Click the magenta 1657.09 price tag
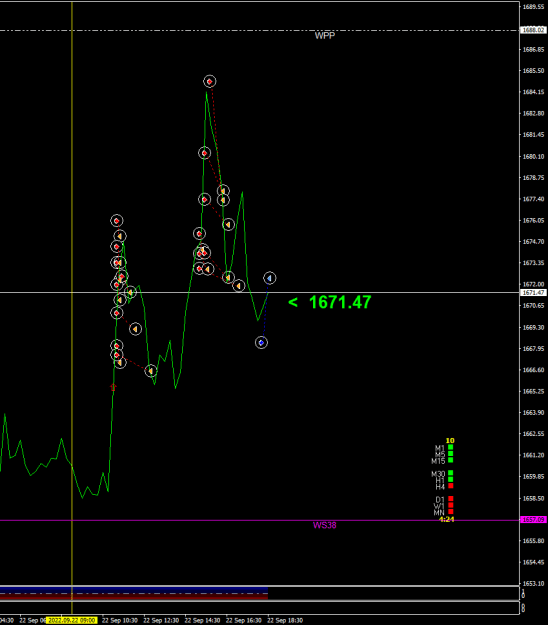548x625 pixels. [533, 520]
